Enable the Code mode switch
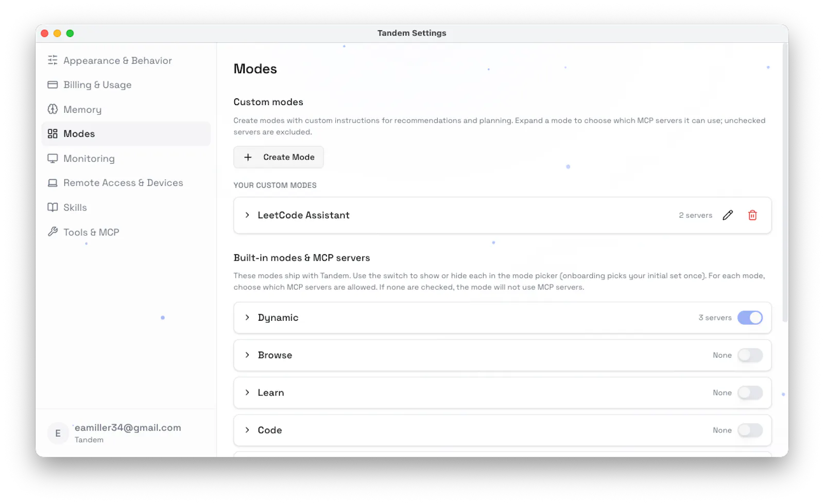Viewport: 824px width, 504px height. click(750, 430)
